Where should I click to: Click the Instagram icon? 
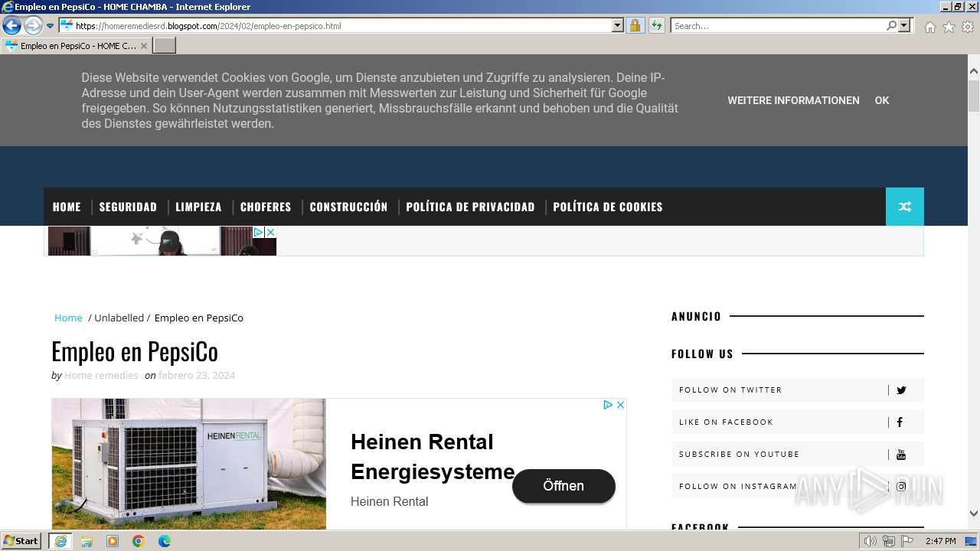click(x=901, y=487)
